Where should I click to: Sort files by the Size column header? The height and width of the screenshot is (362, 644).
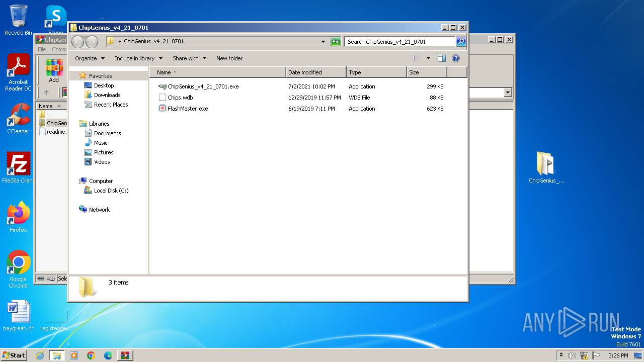click(427, 72)
